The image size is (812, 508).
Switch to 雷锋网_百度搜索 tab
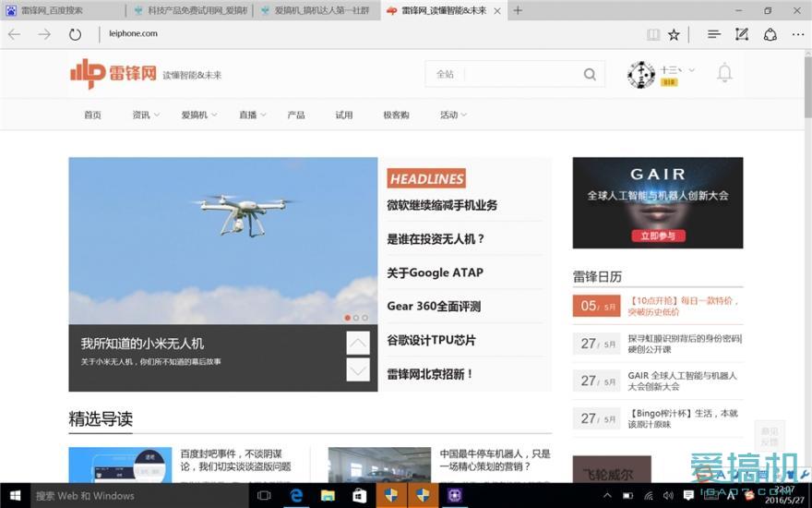point(62,10)
